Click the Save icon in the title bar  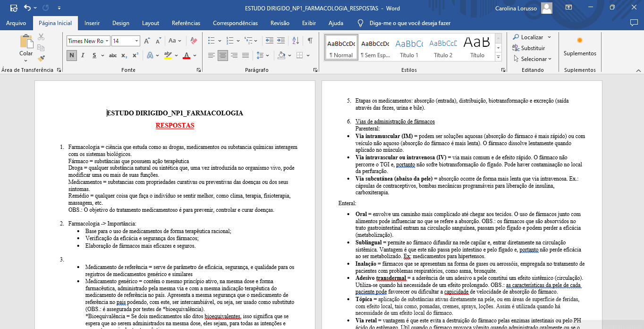[14, 8]
